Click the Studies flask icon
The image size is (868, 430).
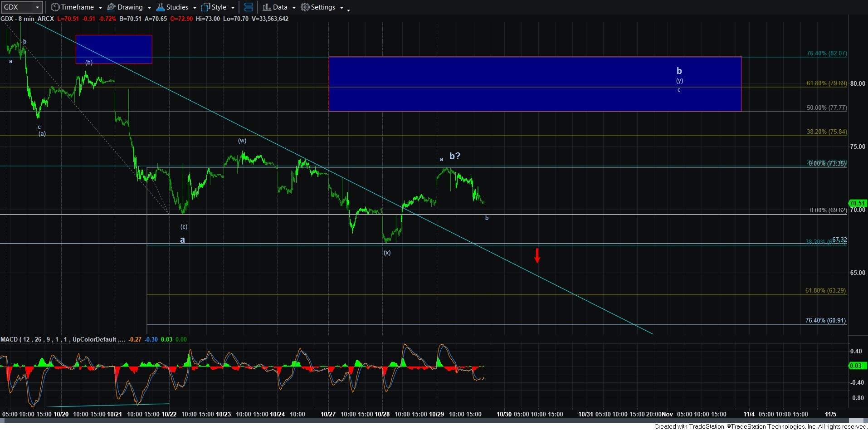pos(161,7)
